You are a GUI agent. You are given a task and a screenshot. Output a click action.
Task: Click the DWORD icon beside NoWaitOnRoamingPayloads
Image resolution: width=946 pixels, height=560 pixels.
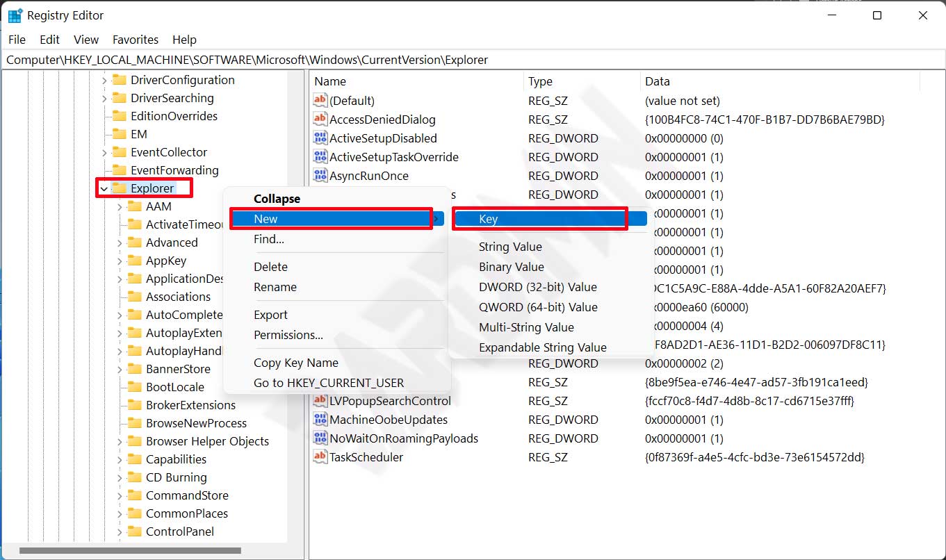pos(320,438)
